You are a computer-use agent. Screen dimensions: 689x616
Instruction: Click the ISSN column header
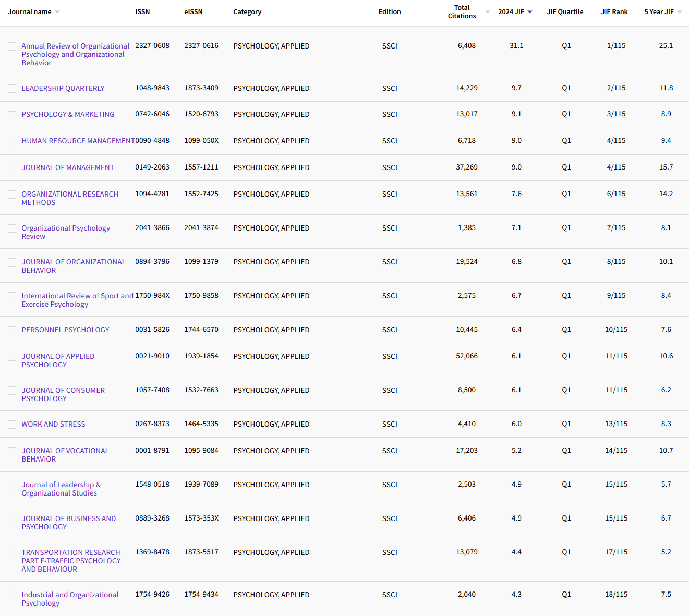(x=142, y=12)
